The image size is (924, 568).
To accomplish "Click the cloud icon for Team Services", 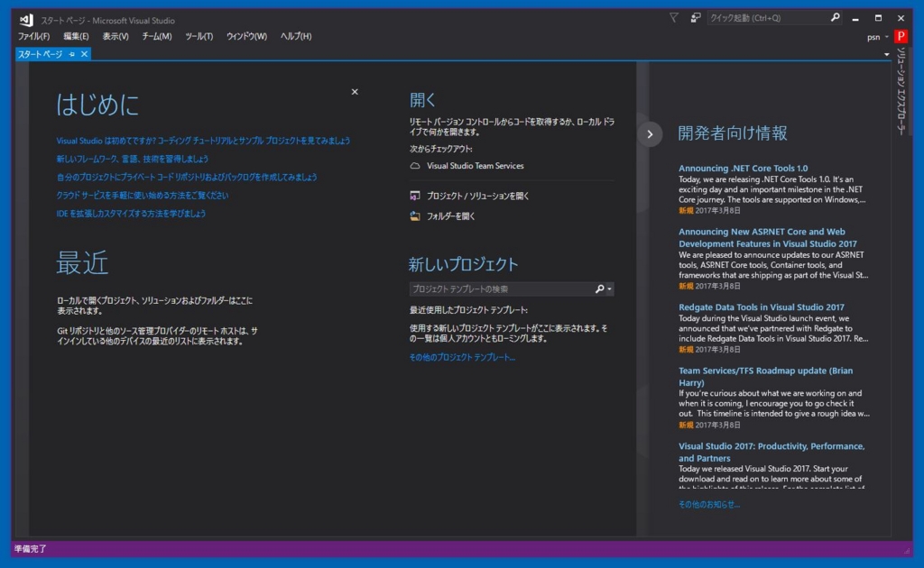I will 415,166.
